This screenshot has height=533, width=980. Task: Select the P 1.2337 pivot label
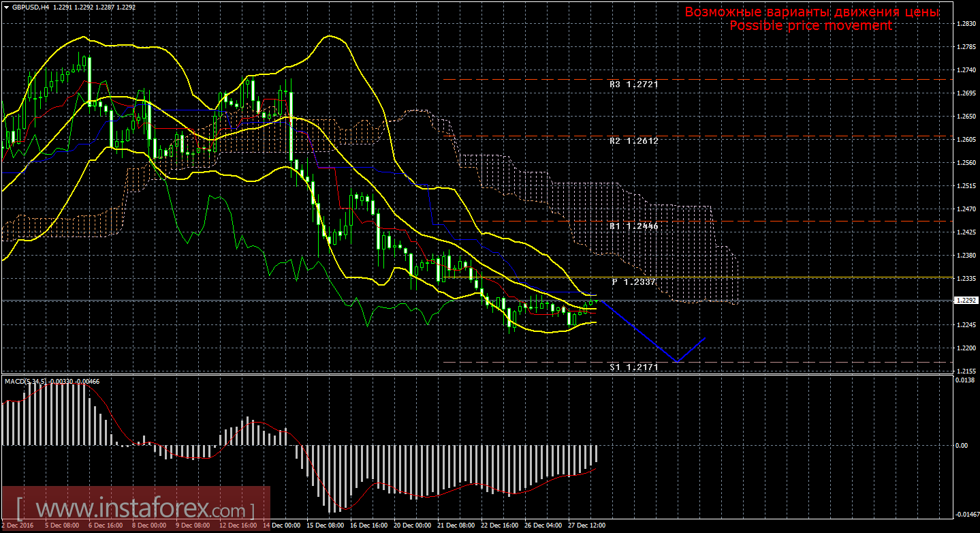pyautogui.click(x=633, y=282)
